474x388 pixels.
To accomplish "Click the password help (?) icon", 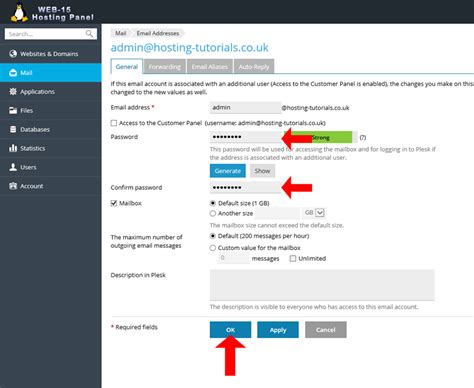I will (x=363, y=137).
